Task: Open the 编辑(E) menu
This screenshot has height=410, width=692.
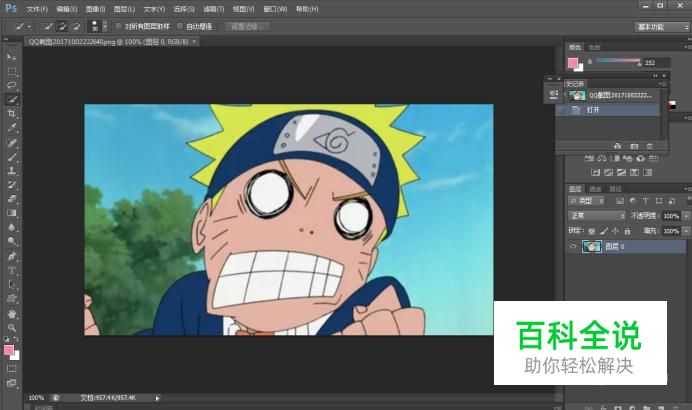Action: pos(67,9)
